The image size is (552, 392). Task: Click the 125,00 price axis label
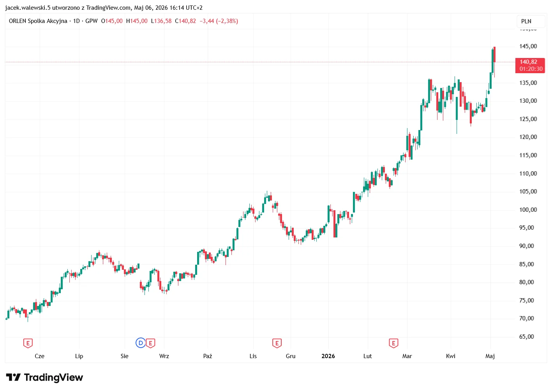coord(528,119)
